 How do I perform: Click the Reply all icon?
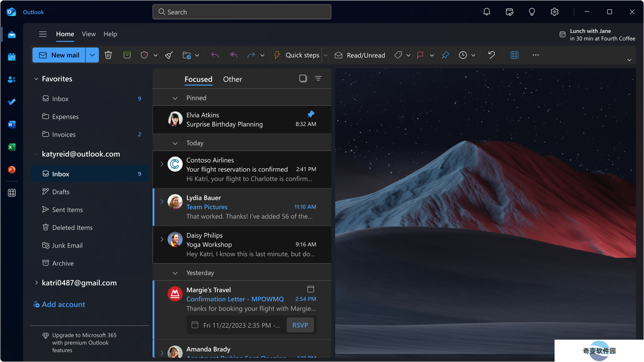(x=233, y=55)
